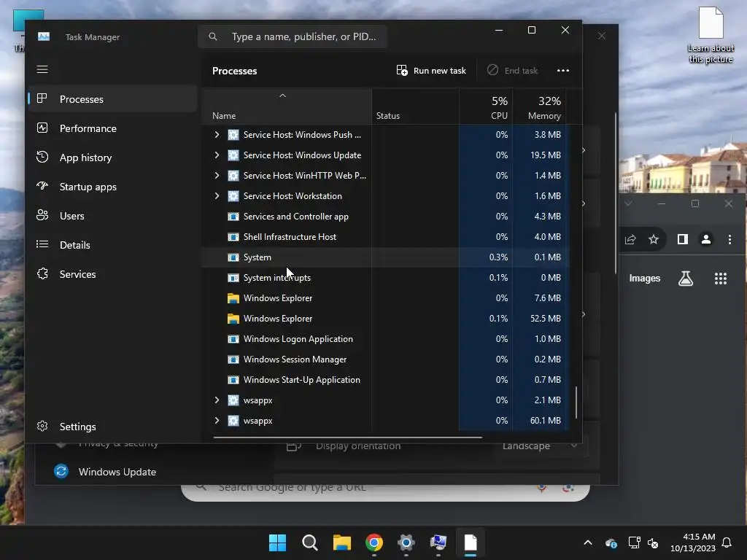Open the Services tab
The image size is (747, 560).
pos(113,274)
